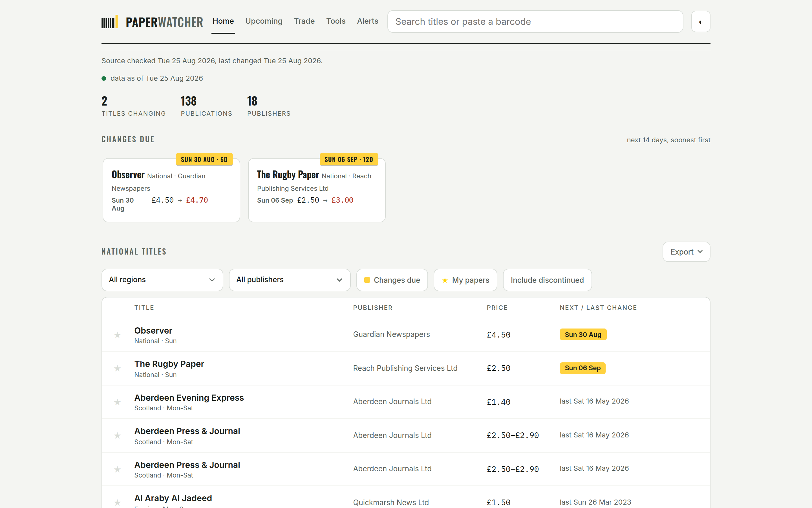Screen dimensions: 812x508
Task: Open The Rugby Paper title in the table
Action: [169, 364]
